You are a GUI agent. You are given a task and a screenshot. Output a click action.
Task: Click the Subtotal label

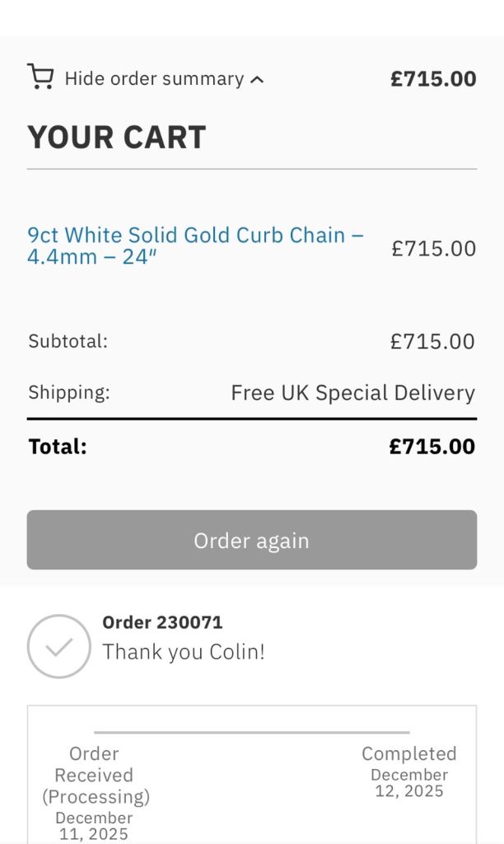68,341
